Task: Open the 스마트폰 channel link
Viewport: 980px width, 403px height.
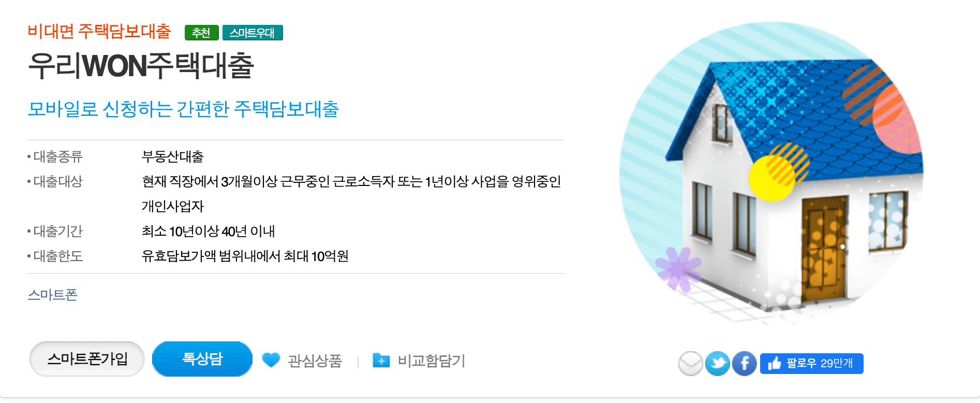Action: tap(53, 295)
